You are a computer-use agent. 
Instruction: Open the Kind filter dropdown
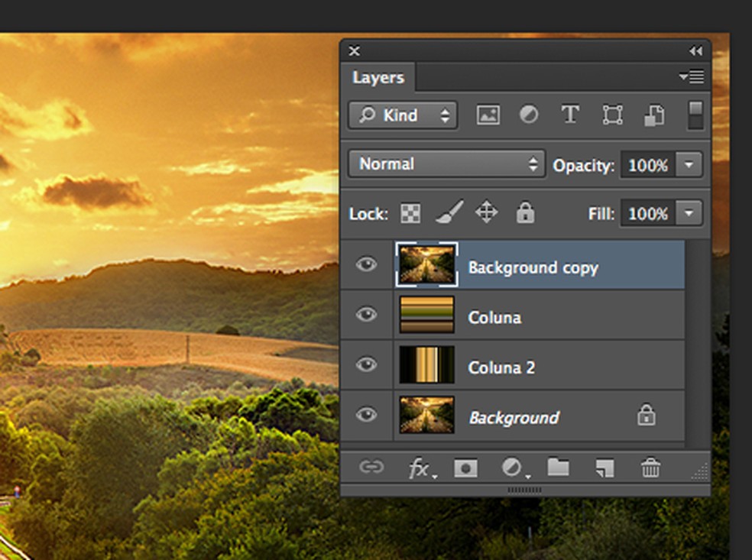[403, 115]
